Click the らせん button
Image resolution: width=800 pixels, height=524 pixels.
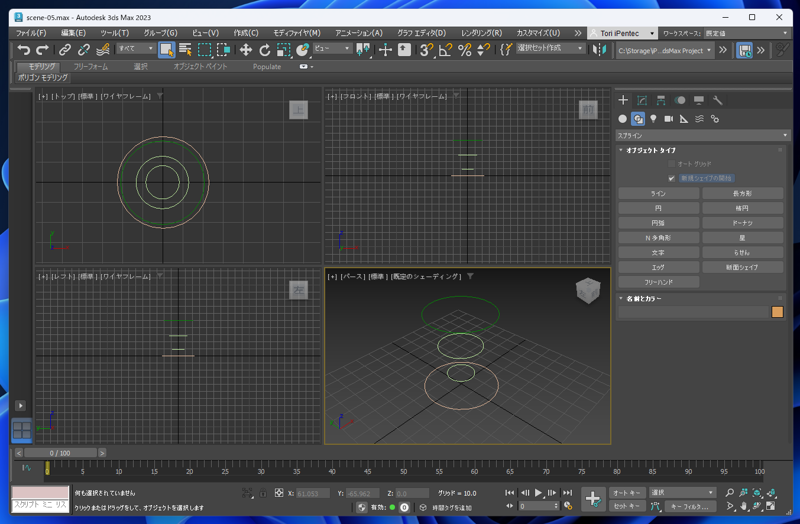pyautogui.click(x=742, y=253)
